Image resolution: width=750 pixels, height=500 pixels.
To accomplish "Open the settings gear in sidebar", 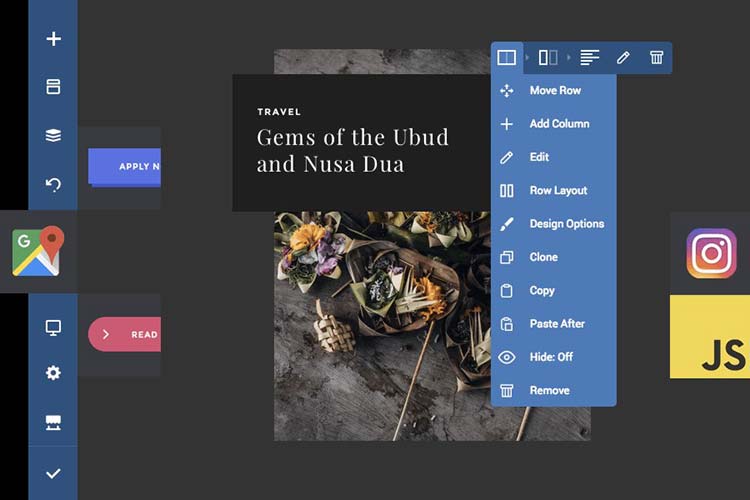I will coord(54,373).
